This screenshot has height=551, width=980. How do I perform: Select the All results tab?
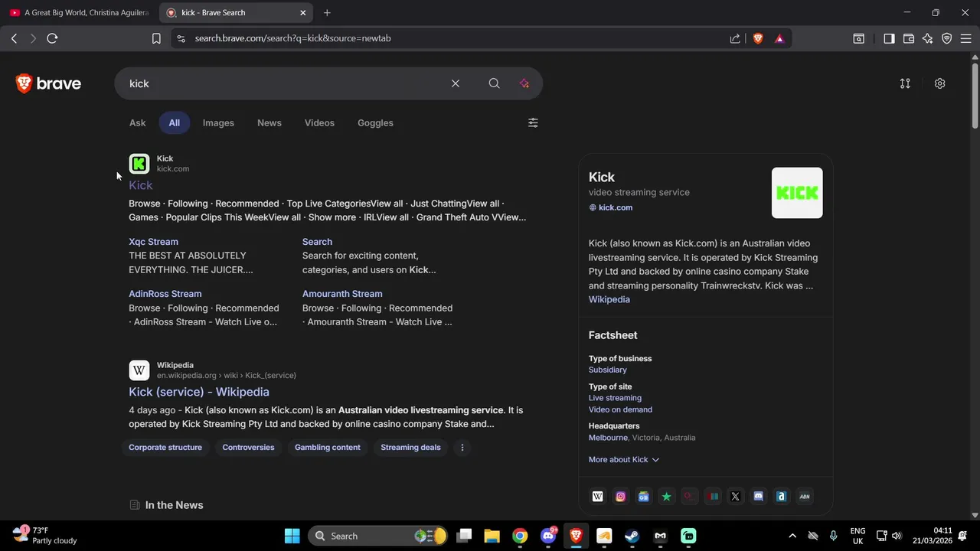(175, 122)
